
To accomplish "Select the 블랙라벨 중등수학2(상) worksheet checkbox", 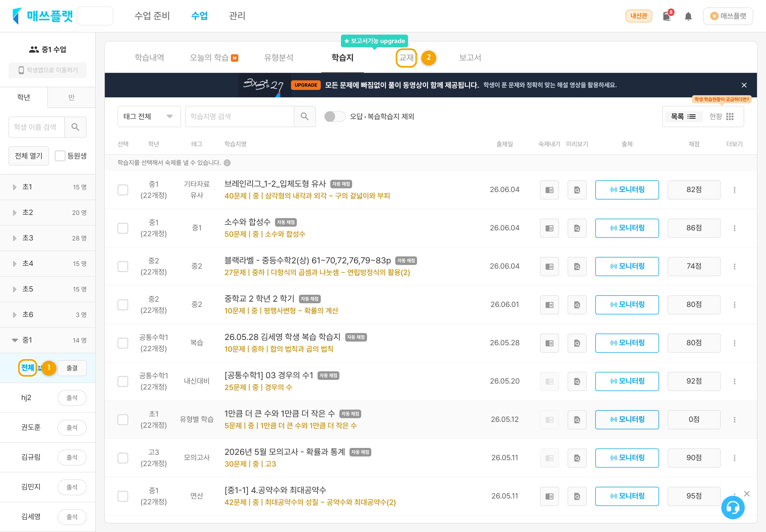I will pyautogui.click(x=123, y=266).
